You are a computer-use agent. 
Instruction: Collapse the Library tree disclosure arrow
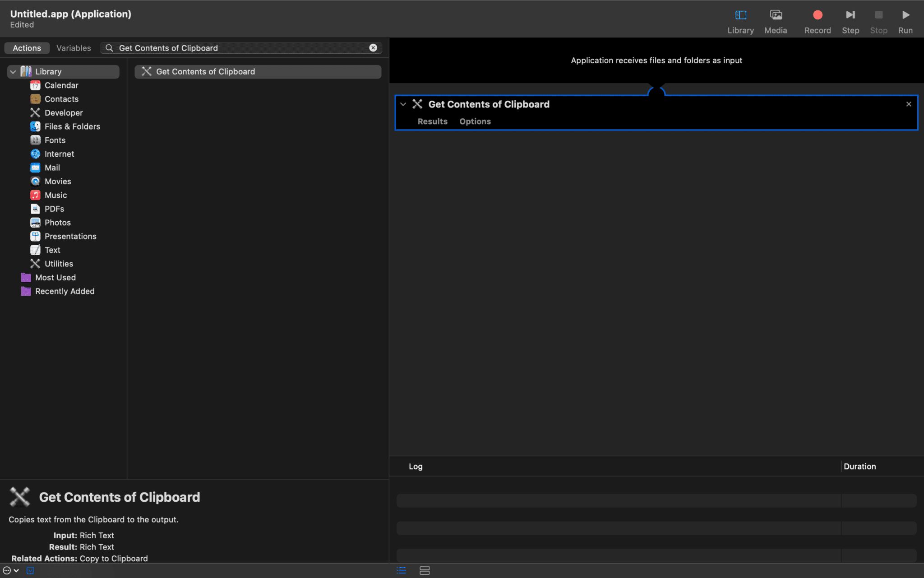(x=13, y=72)
